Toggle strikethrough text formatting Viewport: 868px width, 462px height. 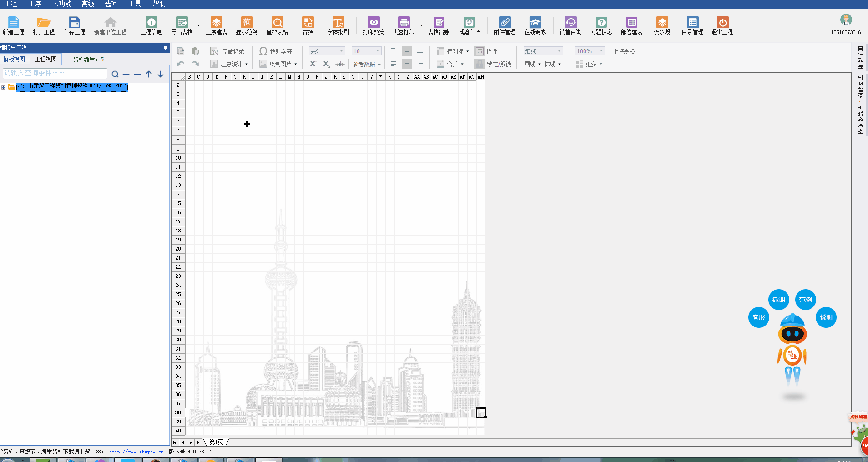340,64
